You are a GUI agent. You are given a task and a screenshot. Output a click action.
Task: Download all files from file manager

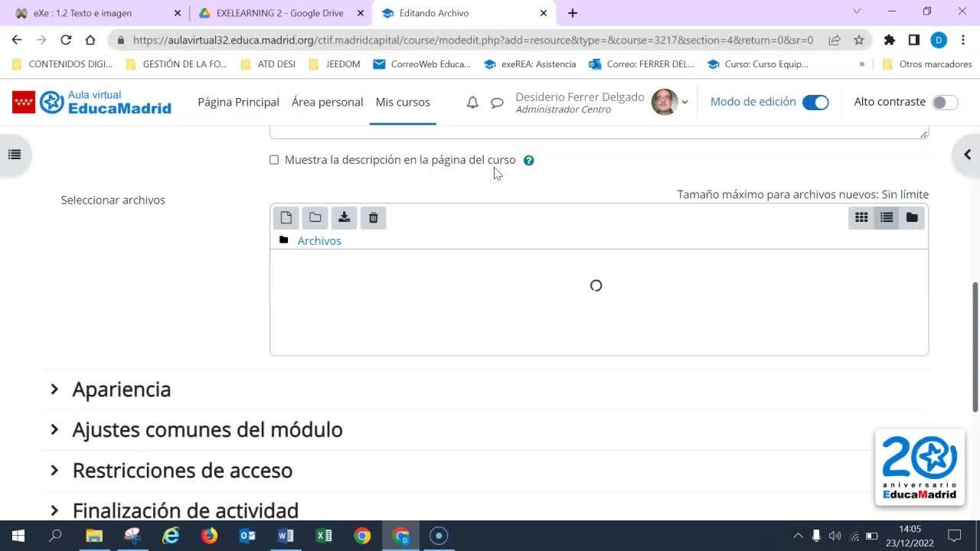(x=345, y=218)
